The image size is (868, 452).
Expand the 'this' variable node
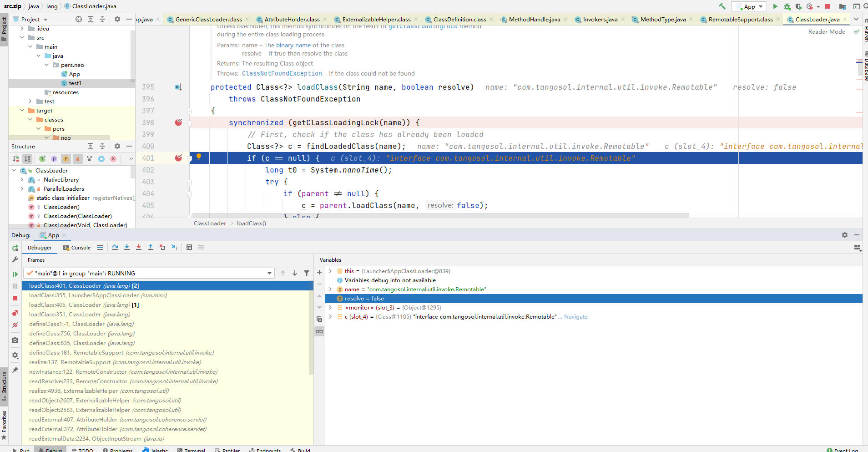tap(330, 271)
